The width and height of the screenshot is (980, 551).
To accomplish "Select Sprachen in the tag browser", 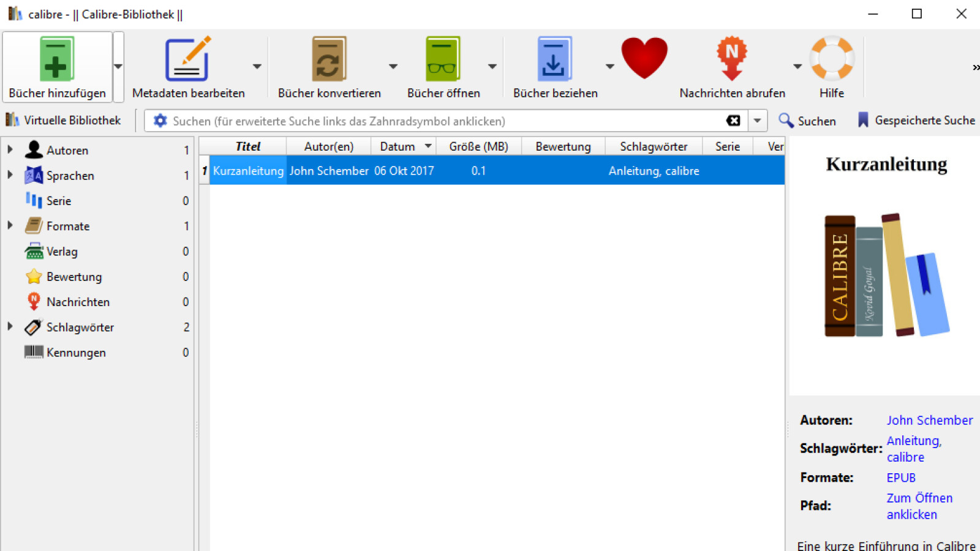I will pos(70,176).
